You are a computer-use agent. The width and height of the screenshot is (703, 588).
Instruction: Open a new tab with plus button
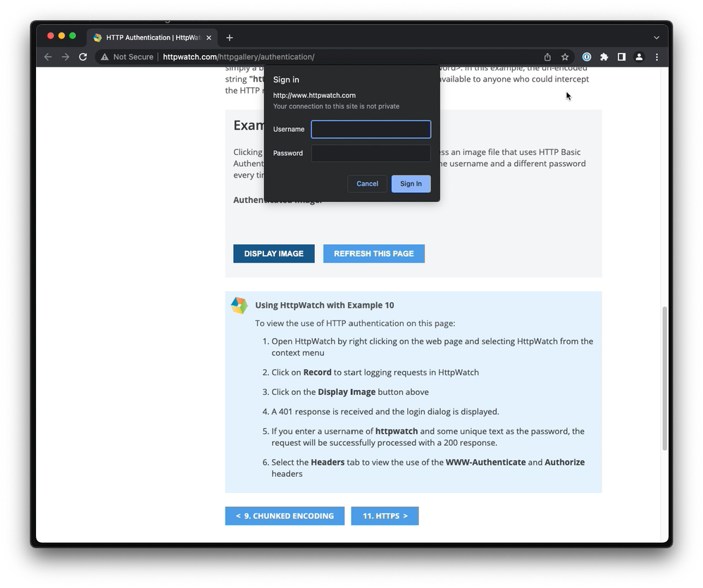(x=230, y=37)
